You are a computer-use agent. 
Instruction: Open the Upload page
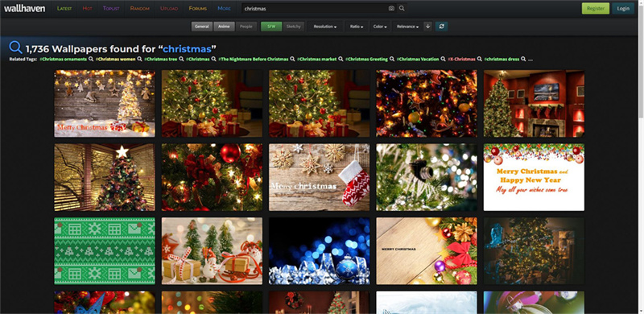169,8
